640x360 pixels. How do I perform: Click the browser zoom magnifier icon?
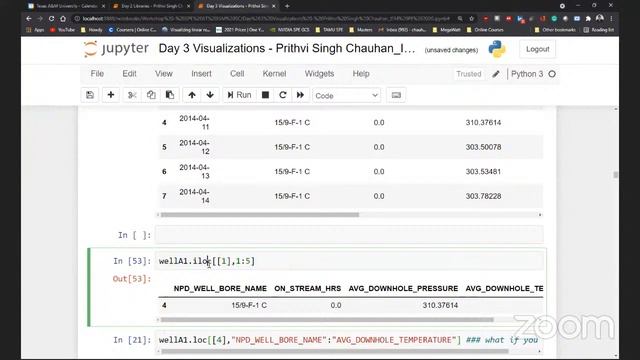(x=460, y=18)
